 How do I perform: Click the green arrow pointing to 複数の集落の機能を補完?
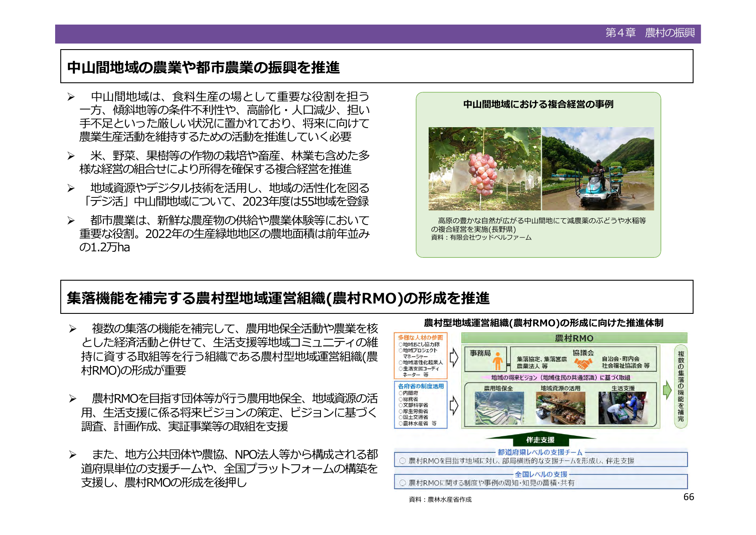667,390
